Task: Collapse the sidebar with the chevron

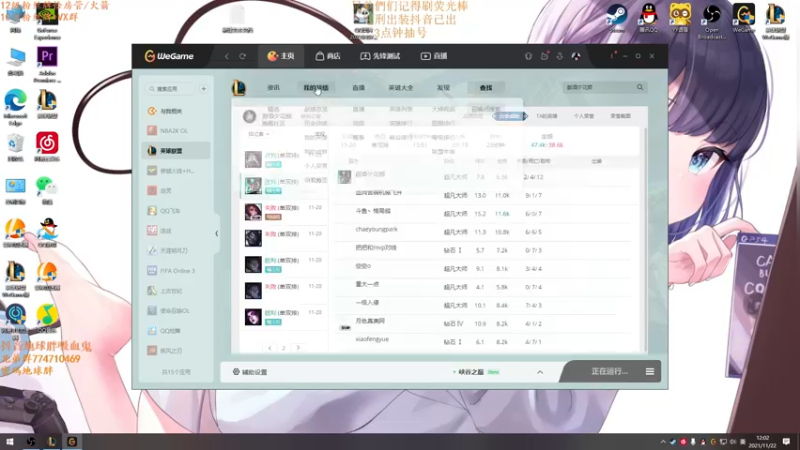Action: coord(216,233)
